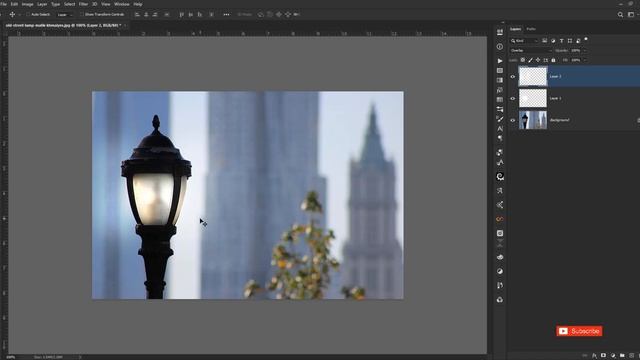The width and height of the screenshot is (640, 360).
Task: Open the Opacity value dropdown arrow
Action: (x=584, y=51)
